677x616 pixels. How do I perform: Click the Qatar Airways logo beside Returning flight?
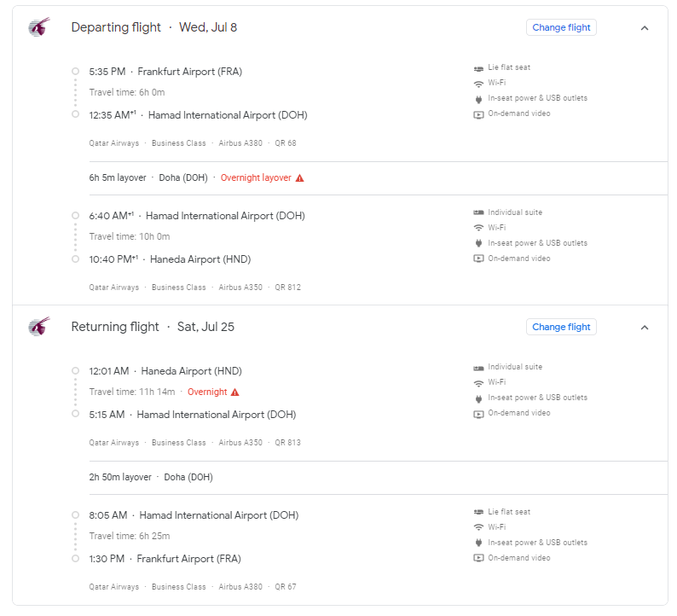click(x=39, y=327)
